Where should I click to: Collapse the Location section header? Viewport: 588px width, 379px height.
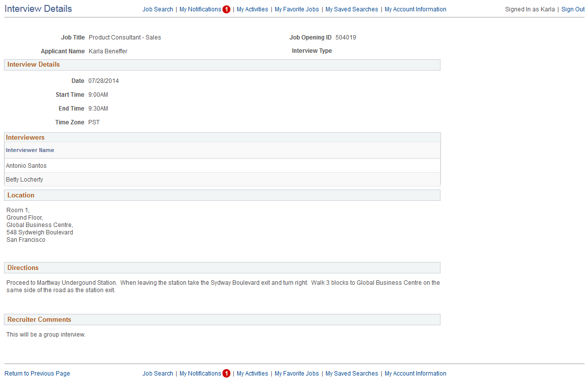pos(21,195)
